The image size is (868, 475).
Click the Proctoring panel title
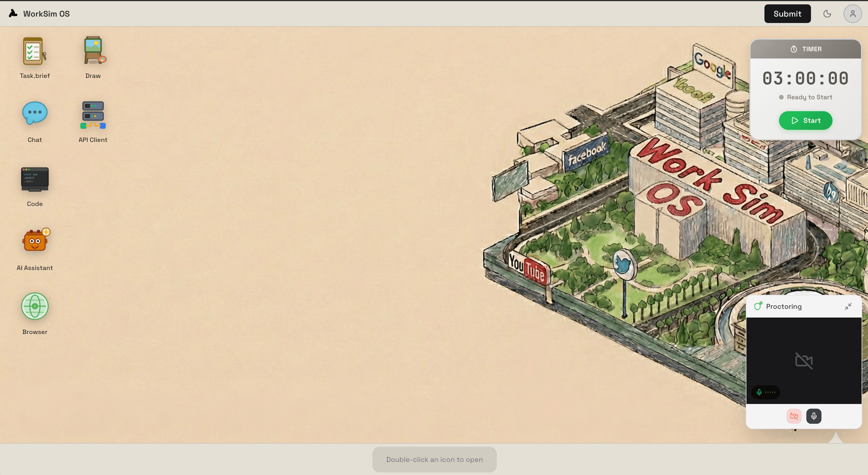[x=783, y=306]
